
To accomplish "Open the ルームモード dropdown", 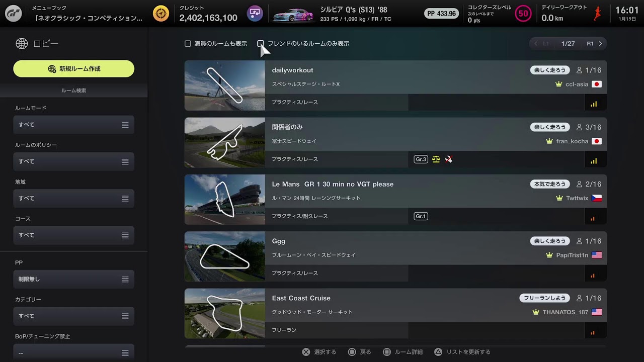I will click(x=74, y=125).
